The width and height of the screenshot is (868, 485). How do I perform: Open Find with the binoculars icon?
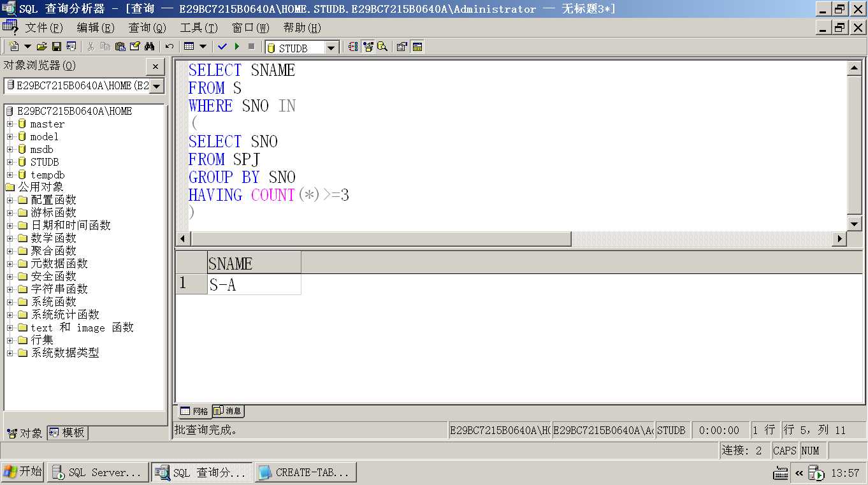tap(149, 47)
